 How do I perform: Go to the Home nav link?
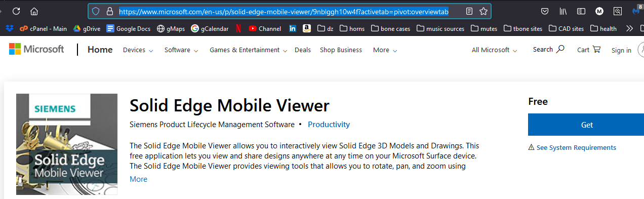(x=100, y=50)
